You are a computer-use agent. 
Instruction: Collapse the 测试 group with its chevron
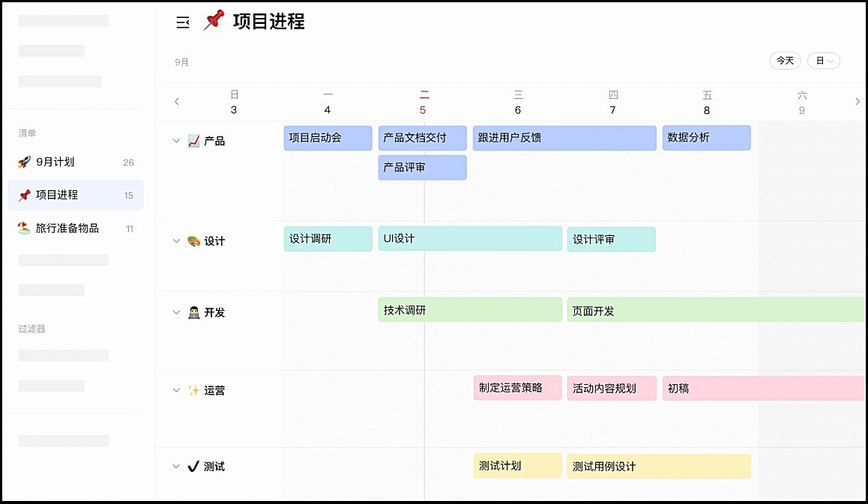pyautogui.click(x=175, y=466)
